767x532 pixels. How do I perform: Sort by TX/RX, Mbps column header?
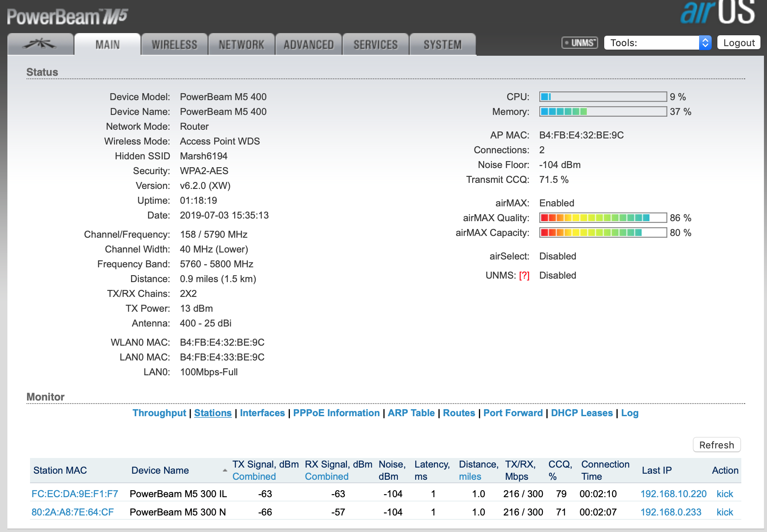click(520, 471)
